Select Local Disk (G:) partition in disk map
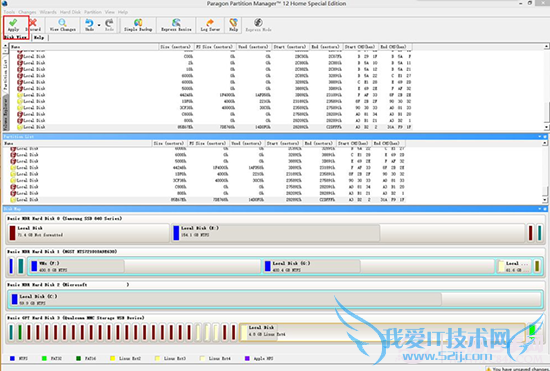 pyautogui.click(x=378, y=266)
